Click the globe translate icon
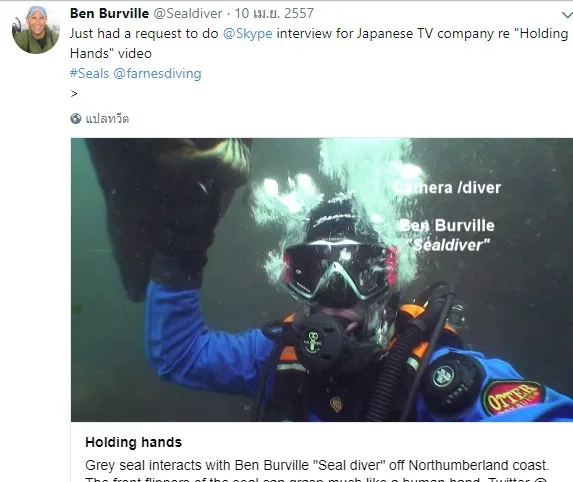Viewport: 573px width, 482px height. pyautogui.click(x=76, y=119)
